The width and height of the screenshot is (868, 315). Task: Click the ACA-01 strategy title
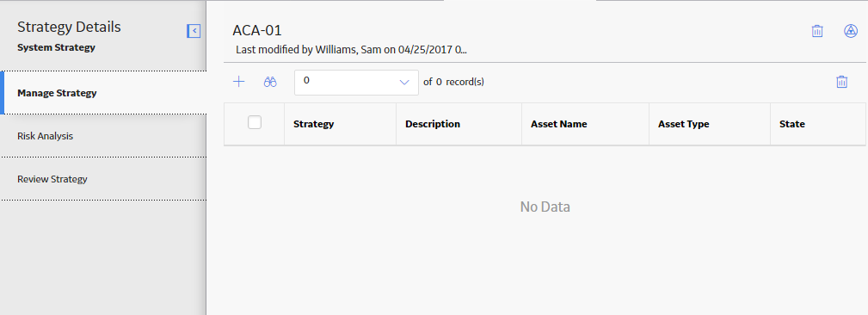point(257,30)
